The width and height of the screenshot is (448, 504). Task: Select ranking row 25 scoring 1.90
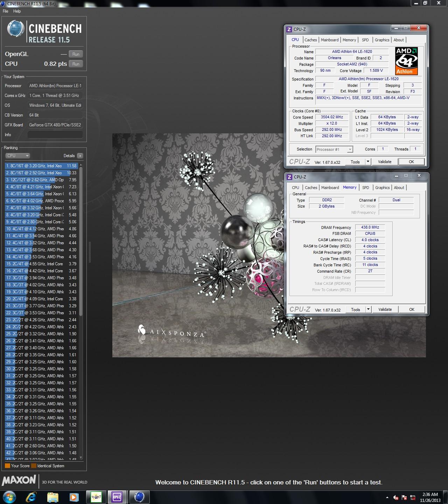[41, 334]
